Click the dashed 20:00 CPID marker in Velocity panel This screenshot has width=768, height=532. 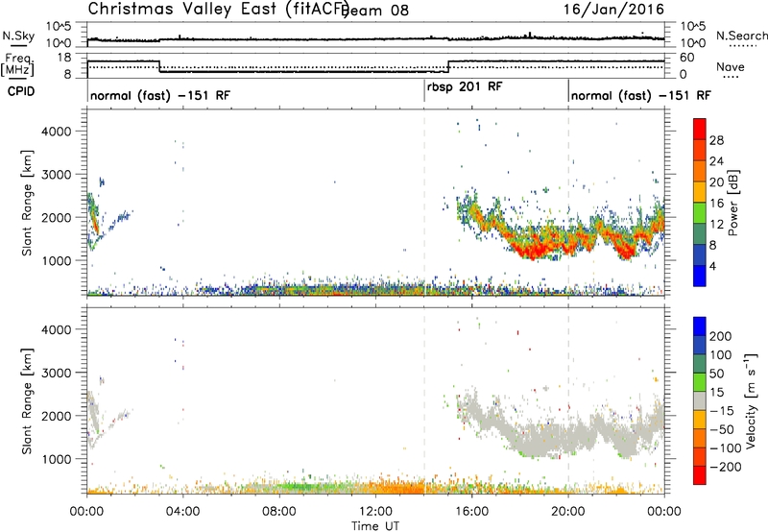click(x=568, y=401)
